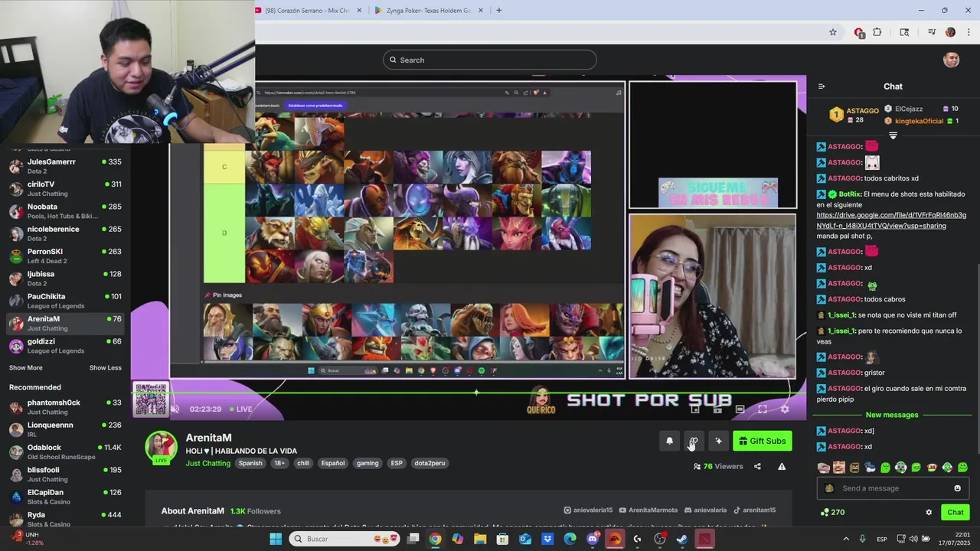Screen dimensions: 980x551
Task: Open ljubissa channel in sidebar
Action: click(65, 279)
